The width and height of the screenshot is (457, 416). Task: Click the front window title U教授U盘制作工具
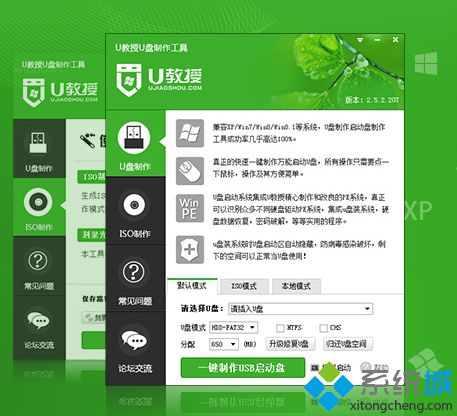152,48
